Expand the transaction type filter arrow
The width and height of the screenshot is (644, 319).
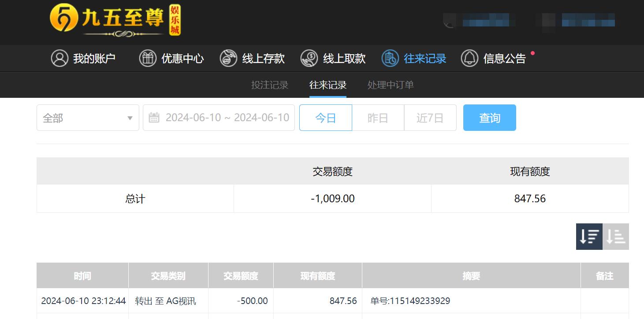(130, 118)
